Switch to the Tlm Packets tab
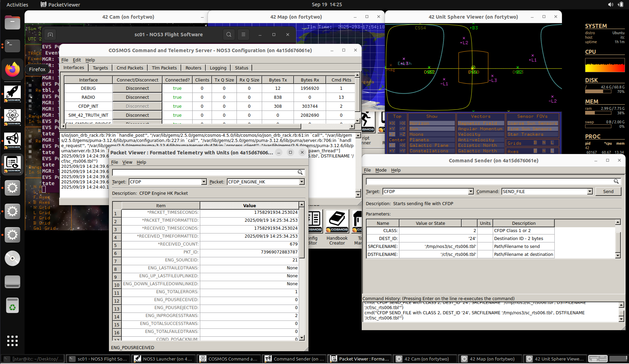Image resolution: width=629 pixels, height=364 pixels. (x=164, y=68)
